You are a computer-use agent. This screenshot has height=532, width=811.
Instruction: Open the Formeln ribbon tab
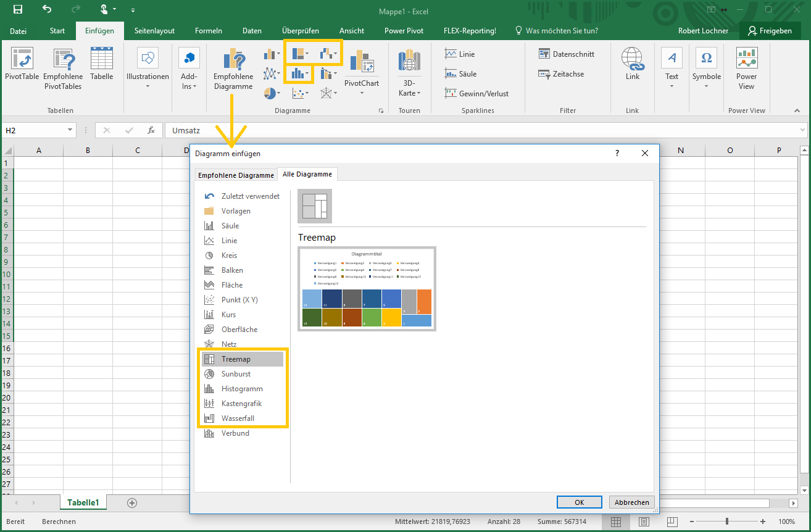point(209,31)
